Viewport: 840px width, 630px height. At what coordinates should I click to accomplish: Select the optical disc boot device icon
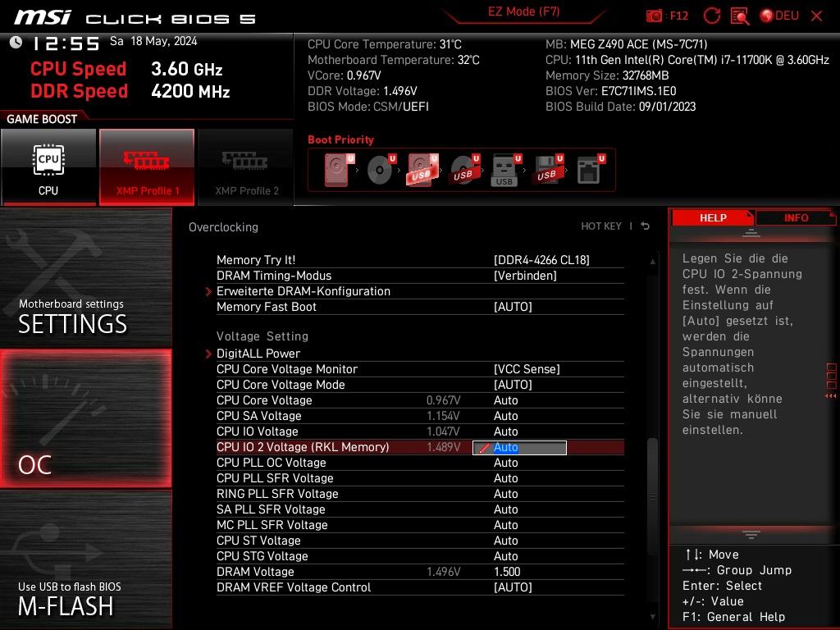pyautogui.click(x=381, y=170)
